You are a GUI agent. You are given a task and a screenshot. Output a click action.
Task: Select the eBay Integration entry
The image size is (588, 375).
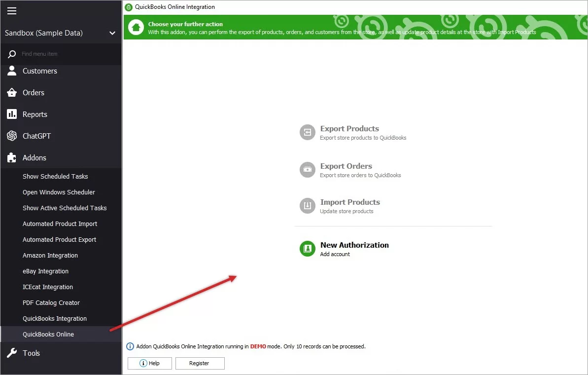click(45, 271)
